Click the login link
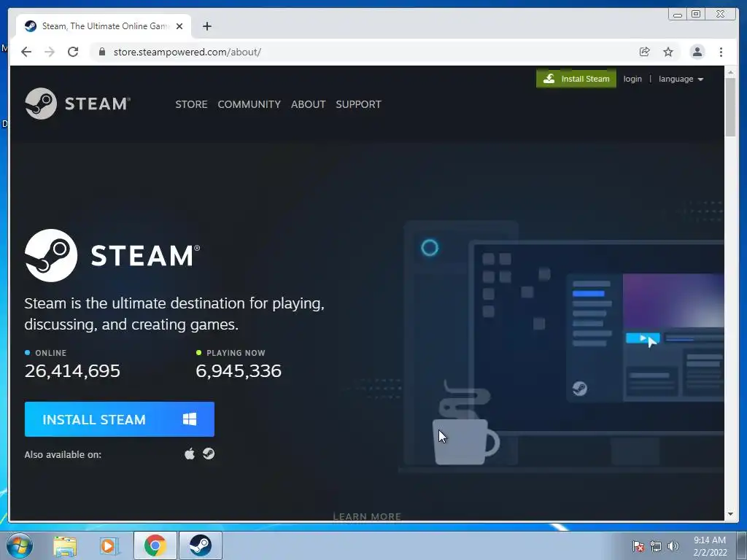This screenshot has width=747, height=560. point(632,79)
